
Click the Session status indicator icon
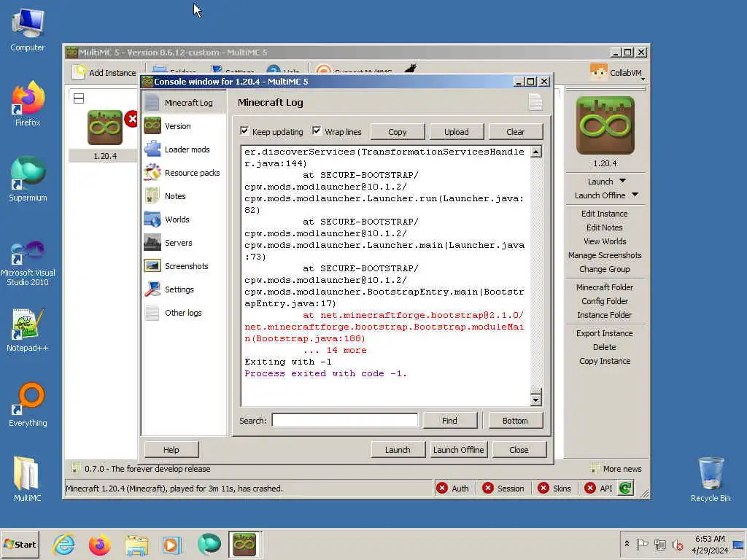click(x=488, y=488)
